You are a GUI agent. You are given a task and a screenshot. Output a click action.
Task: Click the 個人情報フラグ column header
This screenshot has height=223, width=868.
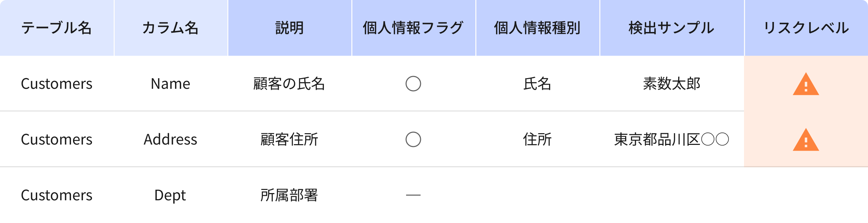[x=413, y=28]
